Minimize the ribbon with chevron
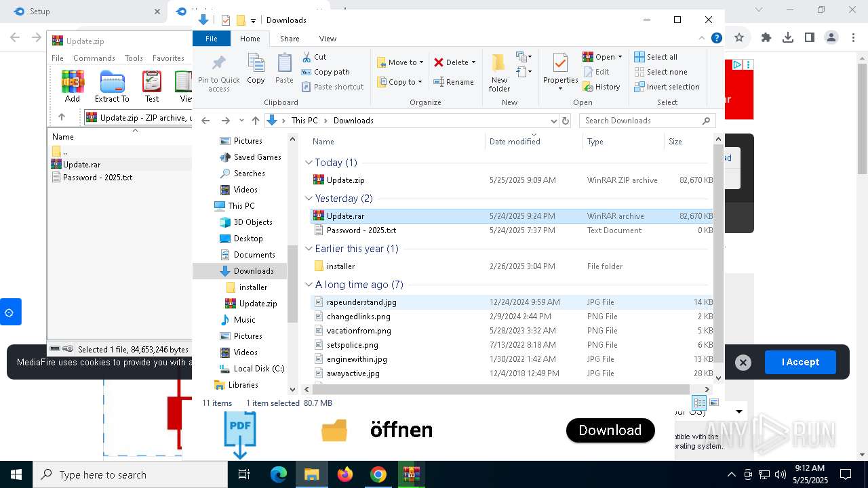 pos(702,39)
